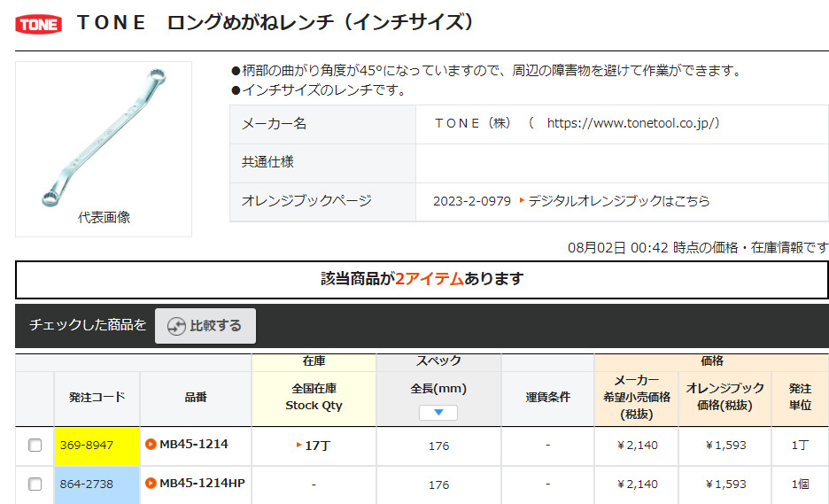Open the wrench representative product image
Image resolution: width=829 pixels, height=504 pixels.
click(105, 137)
